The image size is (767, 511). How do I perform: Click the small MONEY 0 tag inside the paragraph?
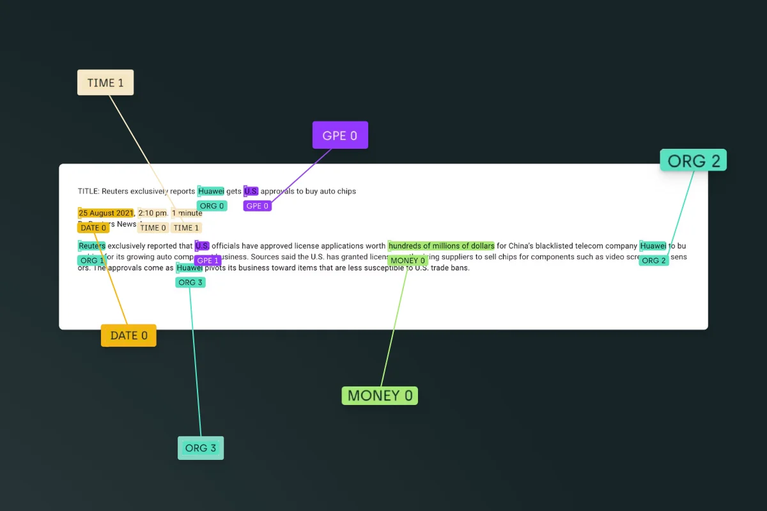(407, 261)
